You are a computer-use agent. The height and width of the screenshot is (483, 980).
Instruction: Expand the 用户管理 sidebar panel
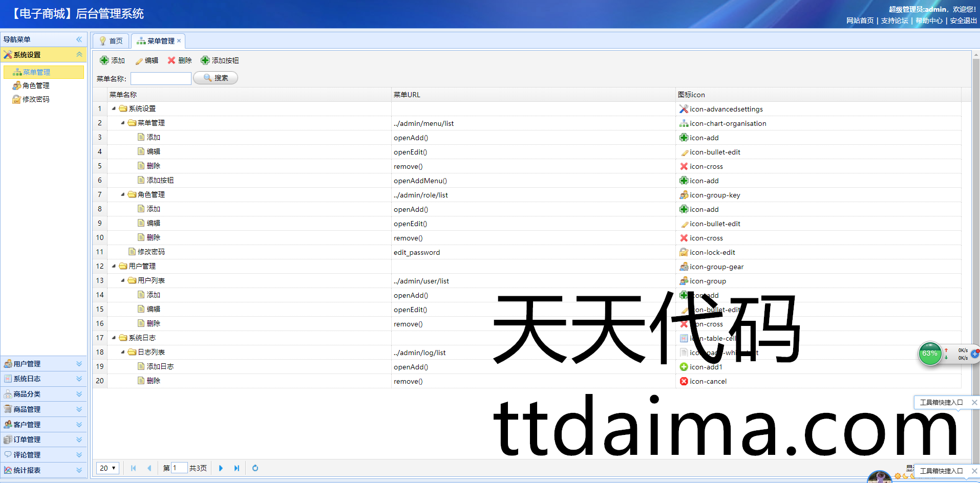(x=79, y=364)
